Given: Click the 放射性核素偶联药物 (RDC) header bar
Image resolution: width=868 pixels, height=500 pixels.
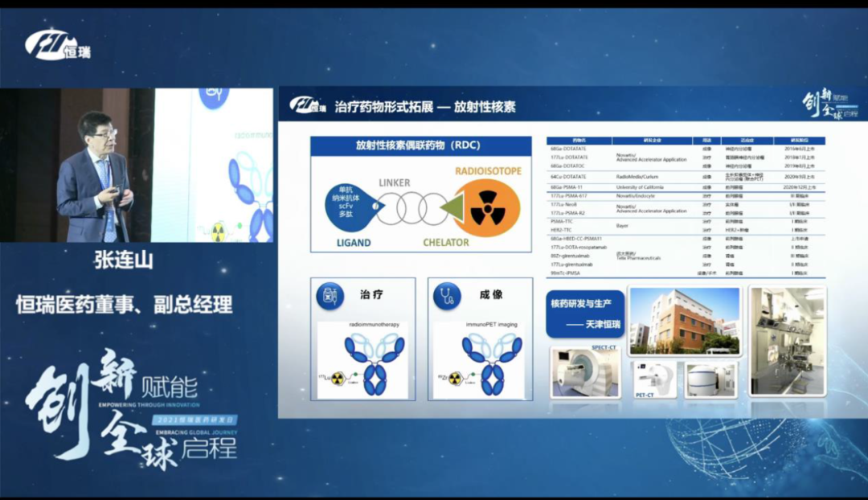Looking at the screenshot, I should tap(421, 145).
